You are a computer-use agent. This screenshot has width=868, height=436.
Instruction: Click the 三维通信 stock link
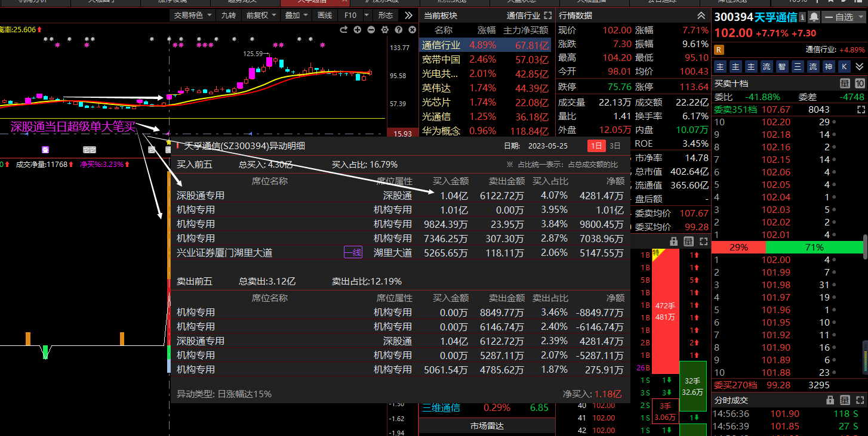point(441,408)
